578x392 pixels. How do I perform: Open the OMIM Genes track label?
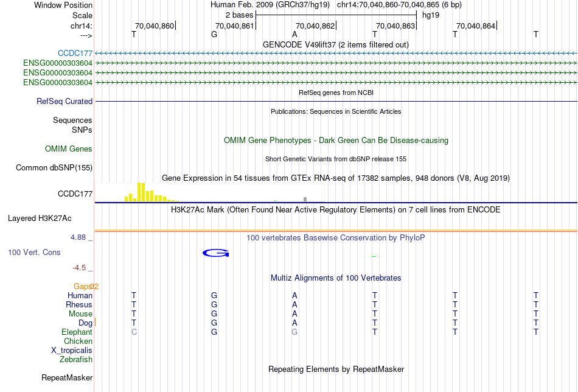69,149
